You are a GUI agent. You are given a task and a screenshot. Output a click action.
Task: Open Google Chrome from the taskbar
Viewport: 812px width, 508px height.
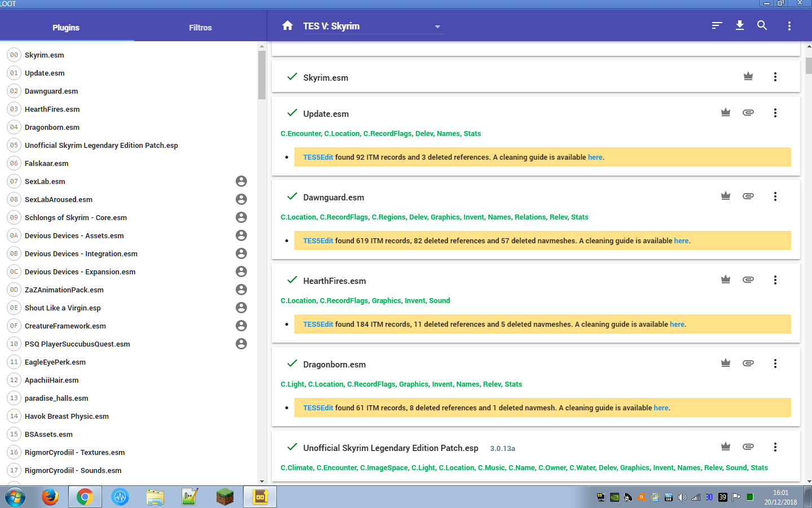[85, 497]
